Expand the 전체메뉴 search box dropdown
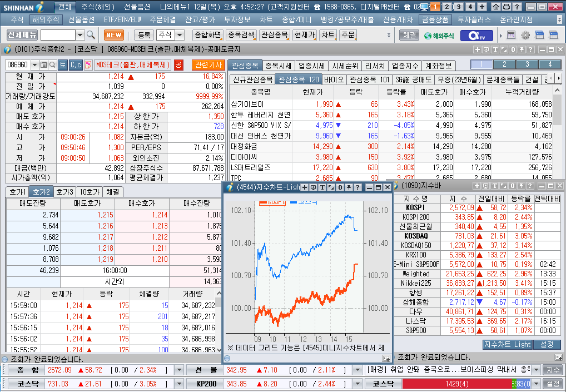566x392 pixels. [x=80, y=35]
